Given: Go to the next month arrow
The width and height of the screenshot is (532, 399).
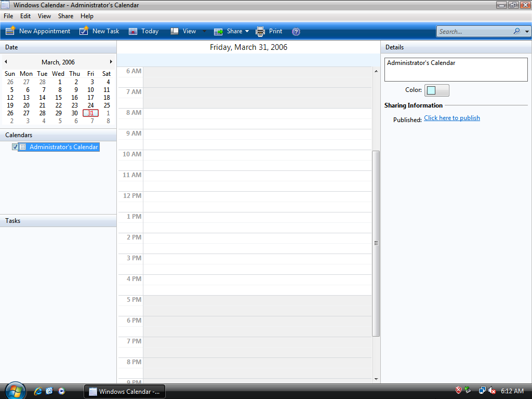Looking at the screenshot, I should tap(111, 62).
